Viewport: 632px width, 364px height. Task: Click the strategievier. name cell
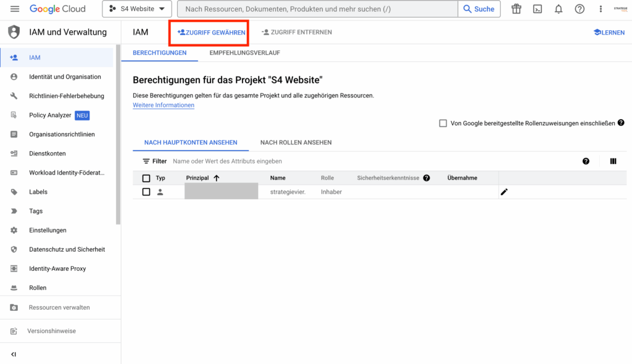click(288, 192)
